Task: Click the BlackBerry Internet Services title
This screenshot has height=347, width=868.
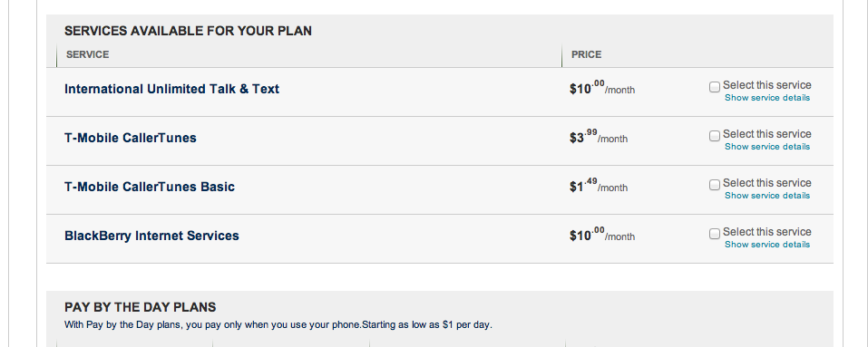Action: tap(151, 236)
